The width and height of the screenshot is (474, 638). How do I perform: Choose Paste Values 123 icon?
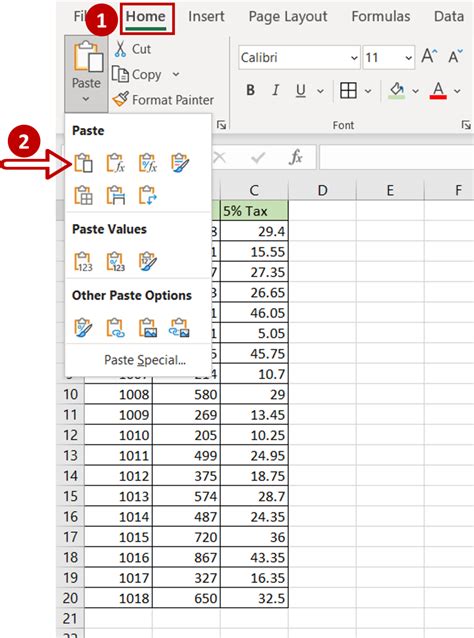pos(83,262)
